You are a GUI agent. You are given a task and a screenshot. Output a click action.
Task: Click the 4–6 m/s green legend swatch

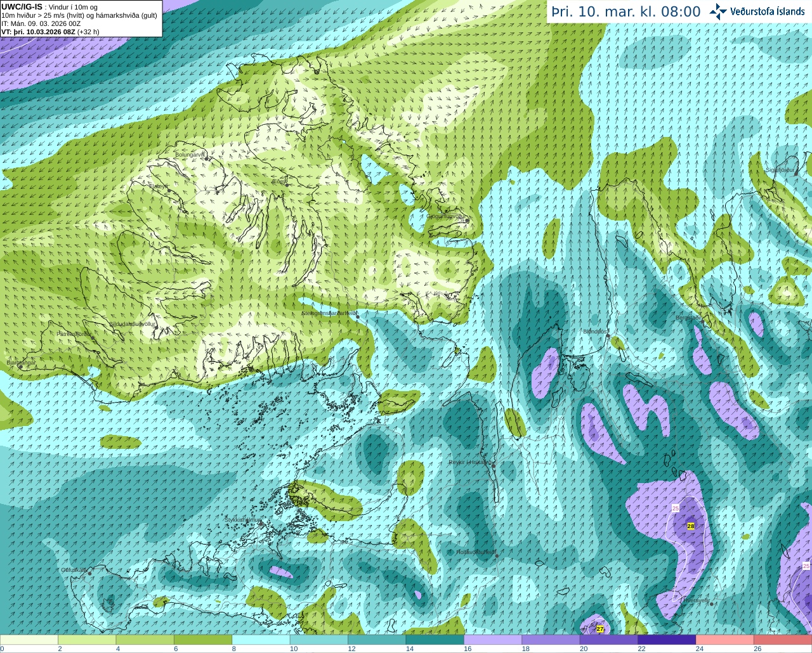coord(145,640)
